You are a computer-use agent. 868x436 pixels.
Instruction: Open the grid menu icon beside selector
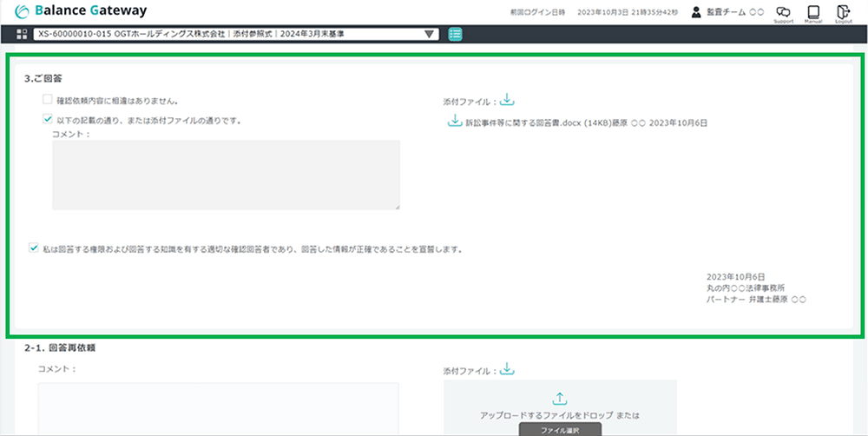[22, 35]
